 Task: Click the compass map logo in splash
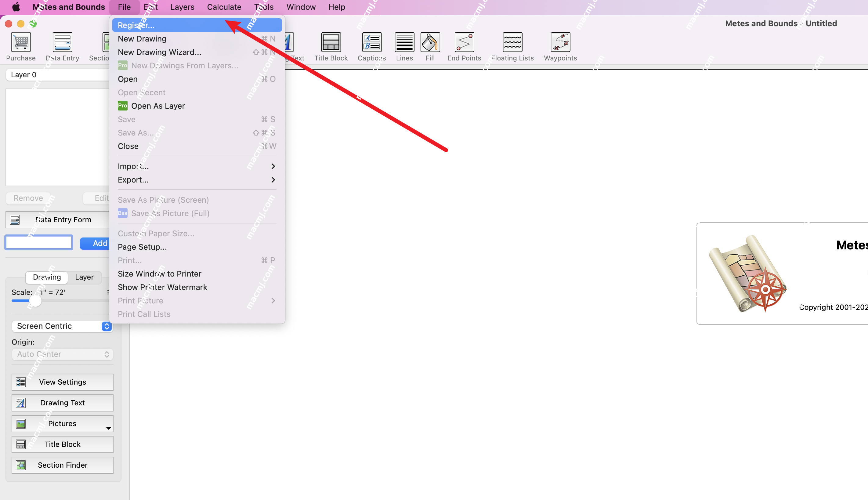(748, 274)
